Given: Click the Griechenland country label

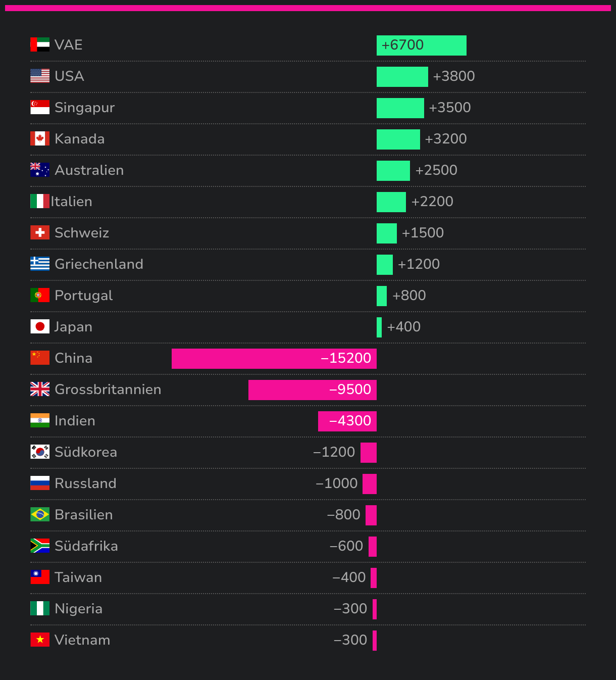Looking at the screenshot, I should [99, 264].
